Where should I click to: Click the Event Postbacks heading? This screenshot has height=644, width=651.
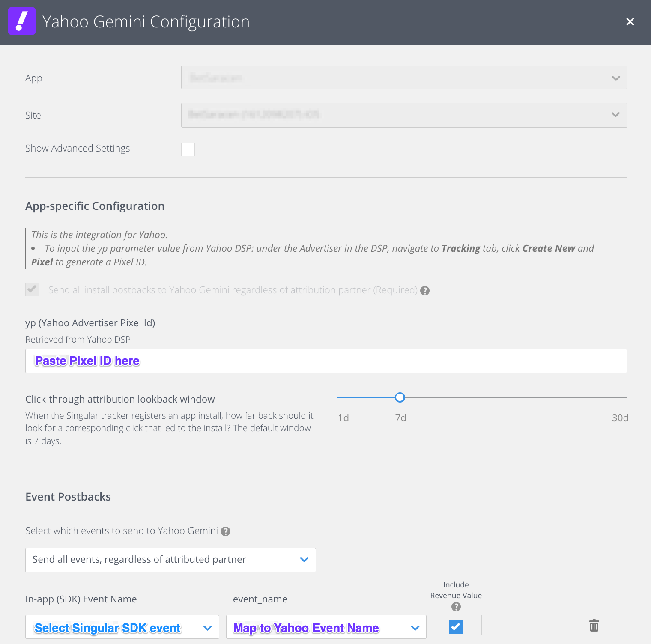click(68, 497)
